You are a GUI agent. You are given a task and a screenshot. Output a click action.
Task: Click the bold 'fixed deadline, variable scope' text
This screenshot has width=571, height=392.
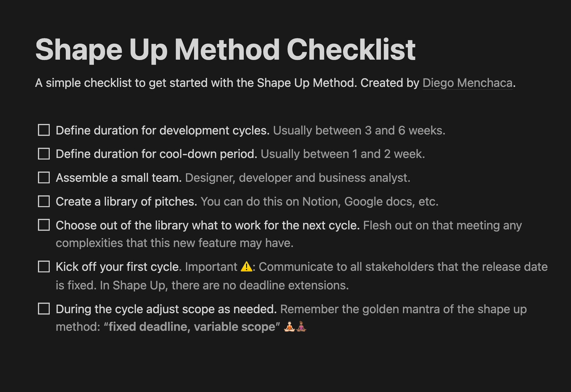[x=192, y=327]
